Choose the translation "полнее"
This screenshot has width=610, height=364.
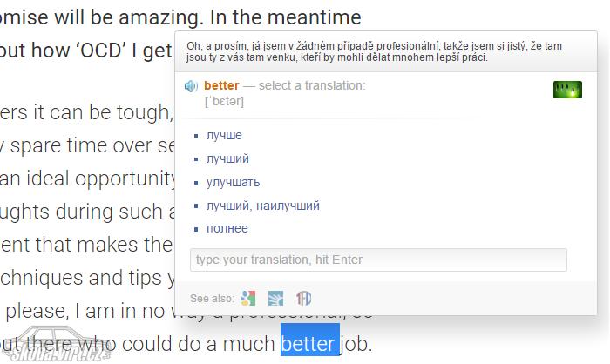(227, 228)
